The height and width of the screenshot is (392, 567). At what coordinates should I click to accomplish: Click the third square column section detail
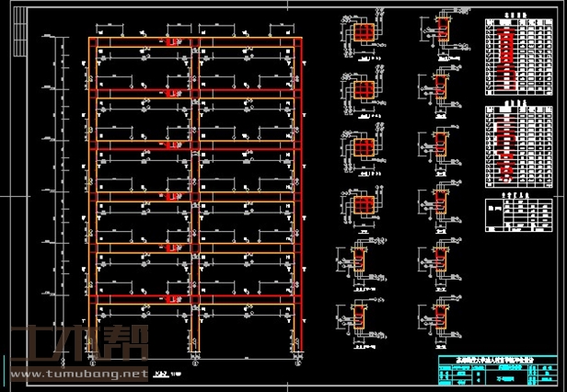[x=364, y=149]
